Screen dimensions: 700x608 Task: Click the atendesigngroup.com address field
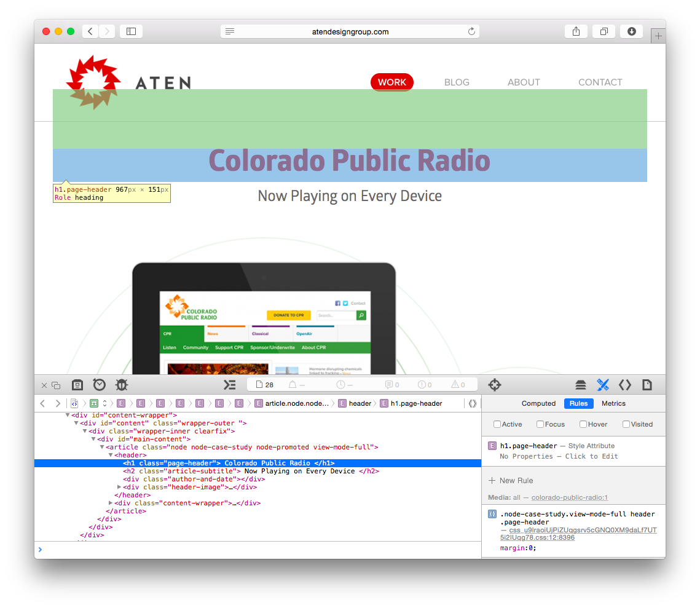[350, 31]
